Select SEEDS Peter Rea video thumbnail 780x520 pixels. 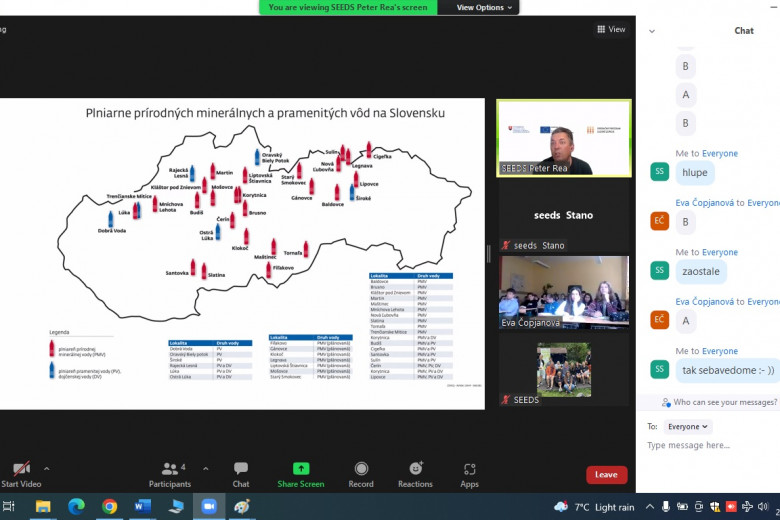(564, 138)
